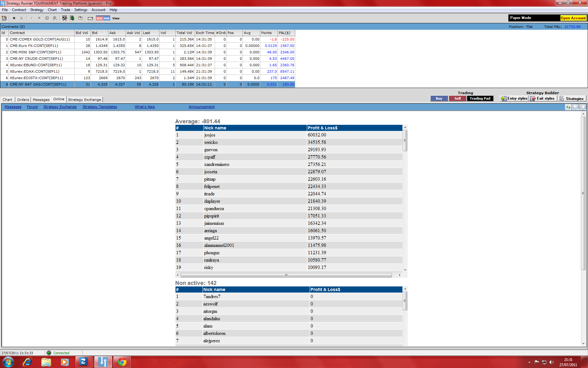Screen dimensions: 588x368
Task: Switch to the Orders tab
Action: coord(23,100)
